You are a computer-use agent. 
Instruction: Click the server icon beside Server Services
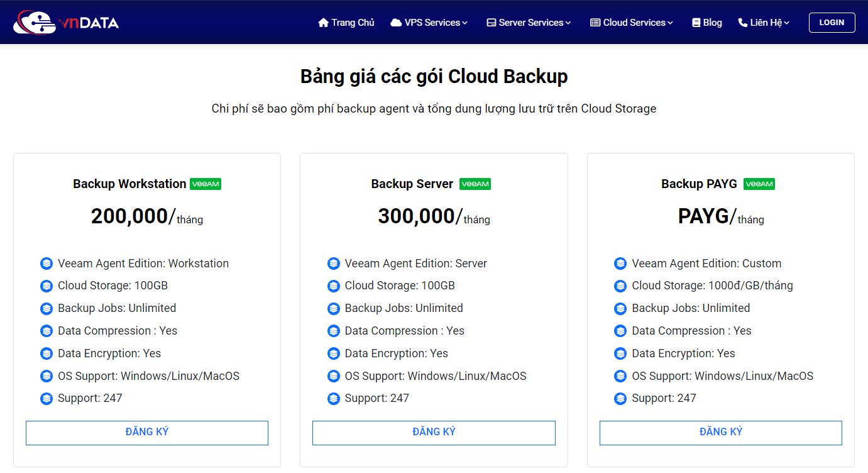coord(492,23)
